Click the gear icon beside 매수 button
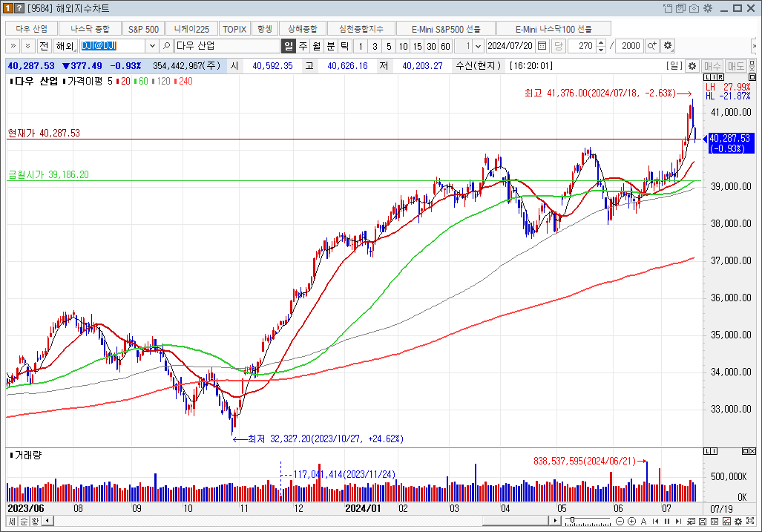762x532 pixels. click(692, 66)
